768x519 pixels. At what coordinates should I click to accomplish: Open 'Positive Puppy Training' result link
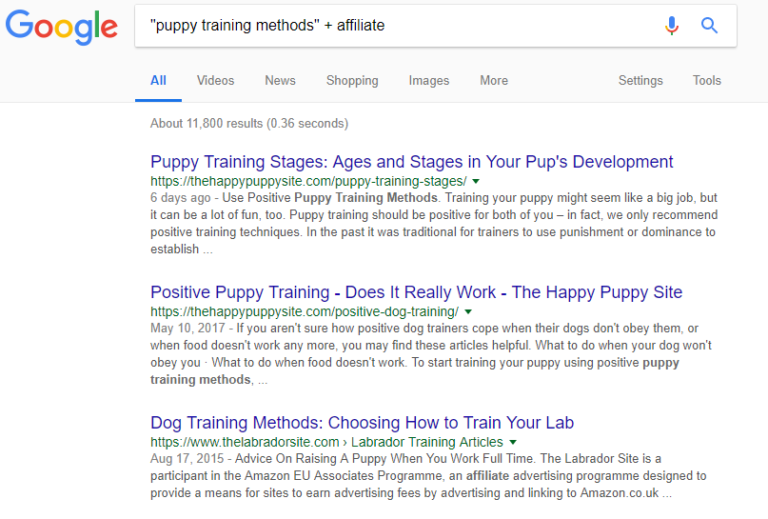click(x=416, y=292)
